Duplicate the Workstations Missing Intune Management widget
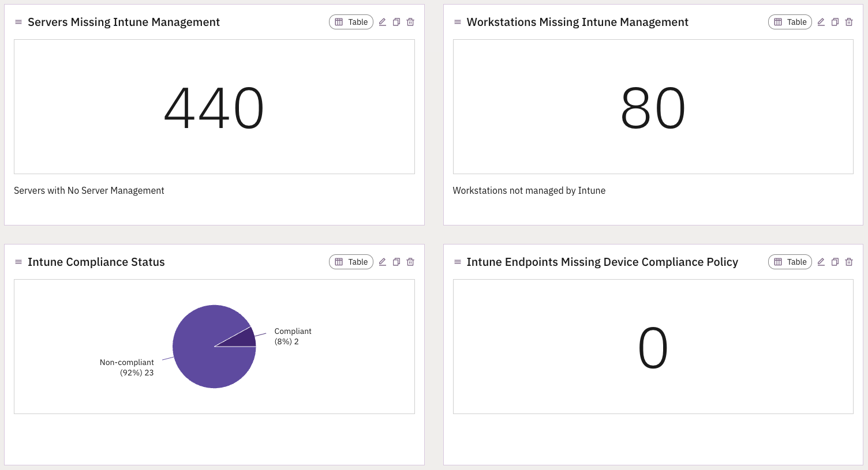The width and height of the screenshot is (868, 470). [835, 22]
